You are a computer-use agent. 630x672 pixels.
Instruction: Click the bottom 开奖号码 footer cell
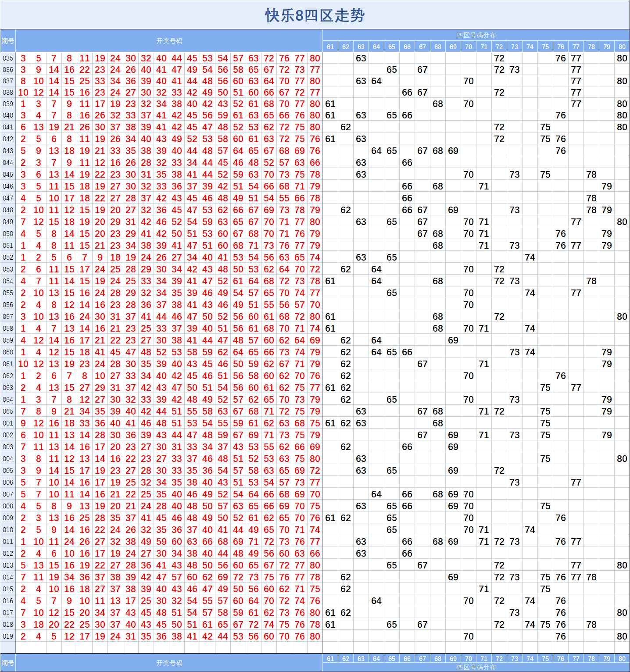point(169,663)
